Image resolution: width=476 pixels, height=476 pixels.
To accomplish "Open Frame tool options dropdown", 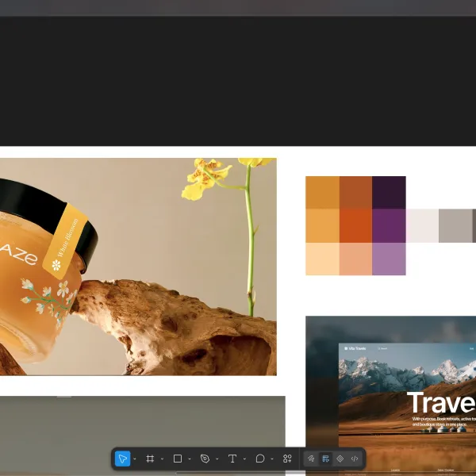I will tap(162, 459).
